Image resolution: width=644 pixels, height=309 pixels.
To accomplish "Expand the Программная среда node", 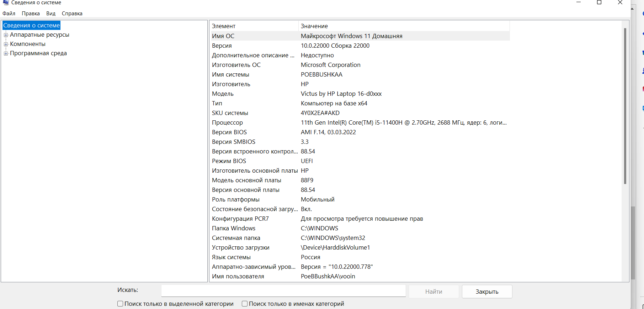I will pos(6,53).
